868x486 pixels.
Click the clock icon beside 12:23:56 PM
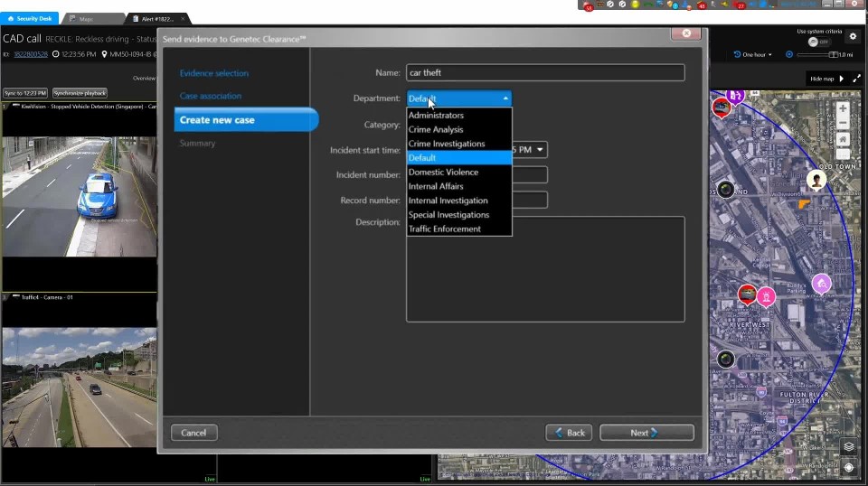(x=55, y=54)
